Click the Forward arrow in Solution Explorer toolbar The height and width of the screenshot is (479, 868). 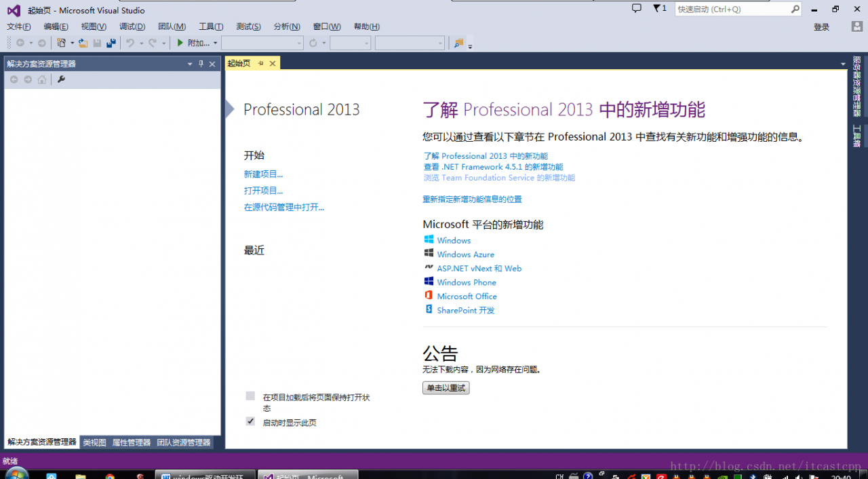point(28,79)
